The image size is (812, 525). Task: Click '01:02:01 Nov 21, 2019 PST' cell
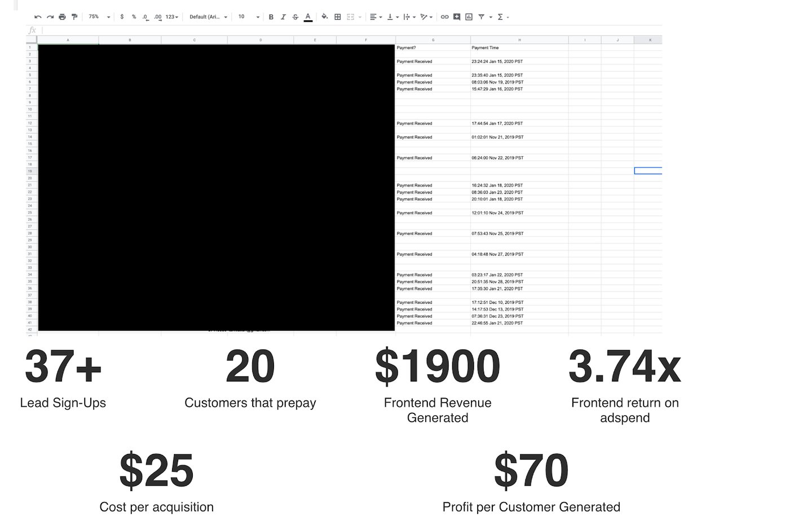pyautogui.click(x=519, y=137)
